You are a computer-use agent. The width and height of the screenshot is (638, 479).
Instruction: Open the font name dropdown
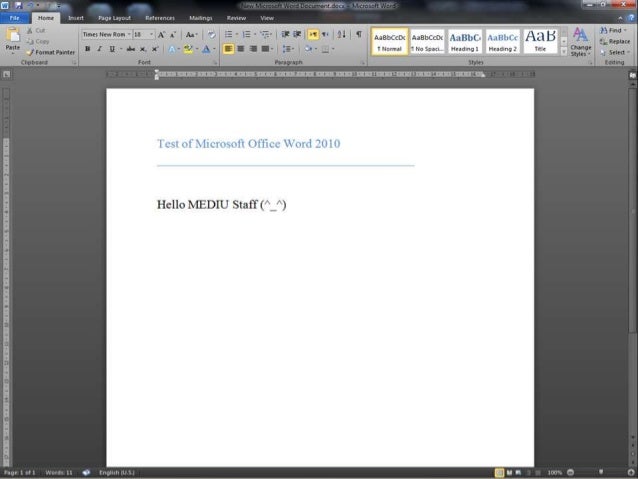tap(129, 35)
